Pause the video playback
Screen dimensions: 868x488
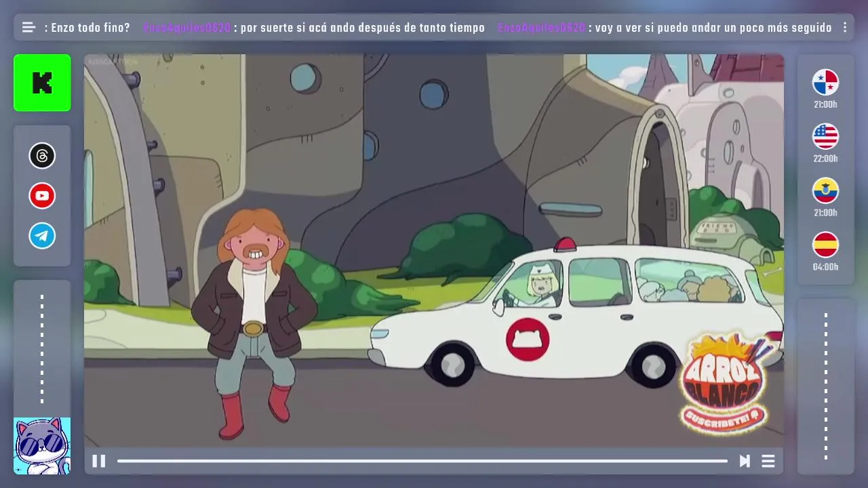(x=98, y=462)
